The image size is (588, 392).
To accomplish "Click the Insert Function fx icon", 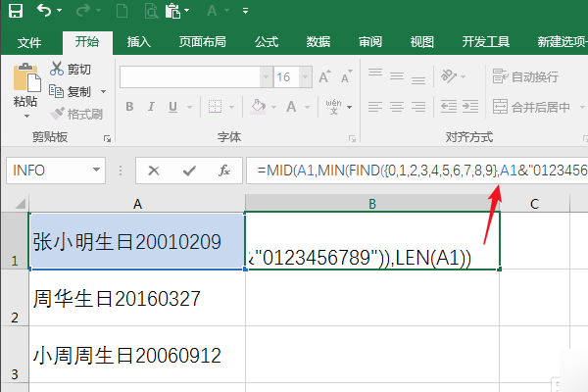I will click(224, 171).
